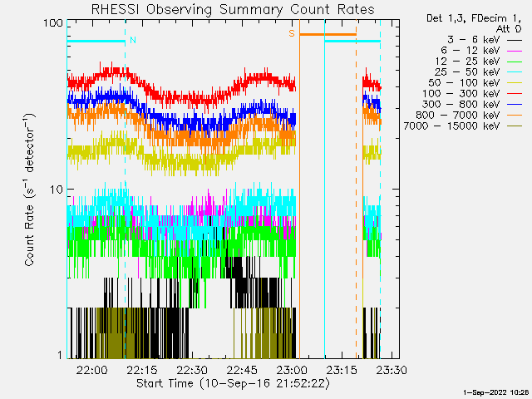Click the 23:30 time axis label
532x399 pixels.
point(392,370)
